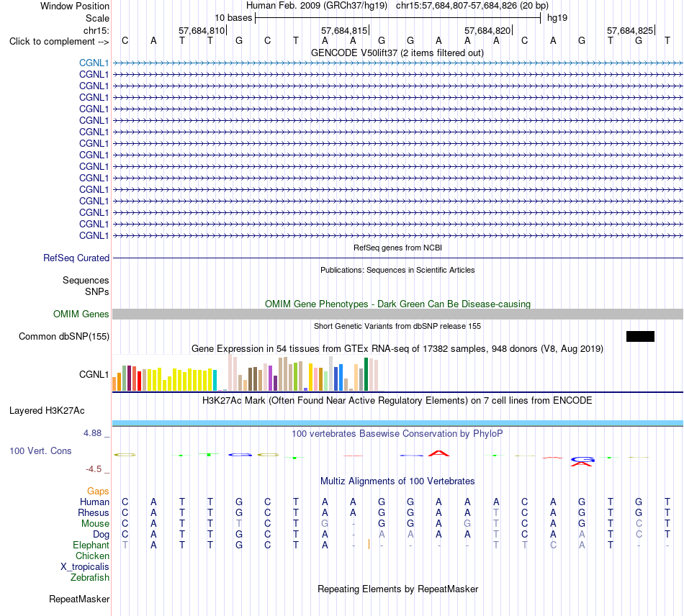This screenshot has height=616, width=684.
Task: Click the 'RepeatMasker' track label
Action: point(79,599)
